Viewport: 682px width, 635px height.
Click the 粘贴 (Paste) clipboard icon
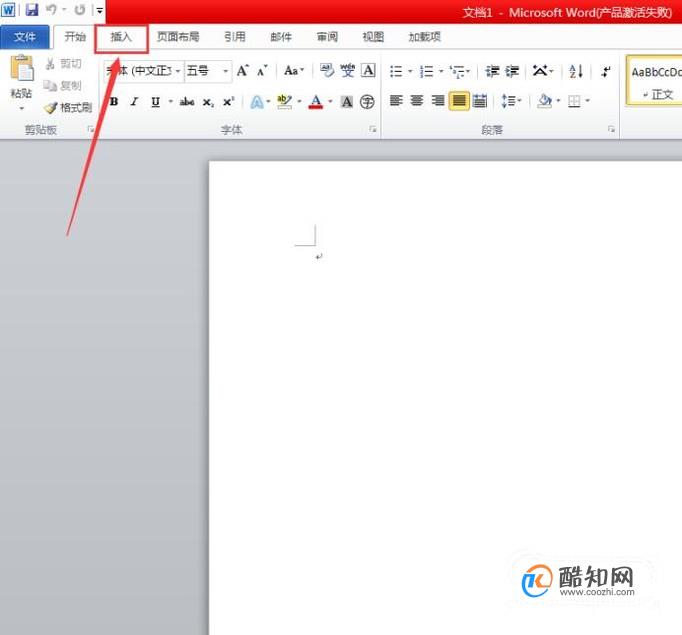[x=22, y=68]
